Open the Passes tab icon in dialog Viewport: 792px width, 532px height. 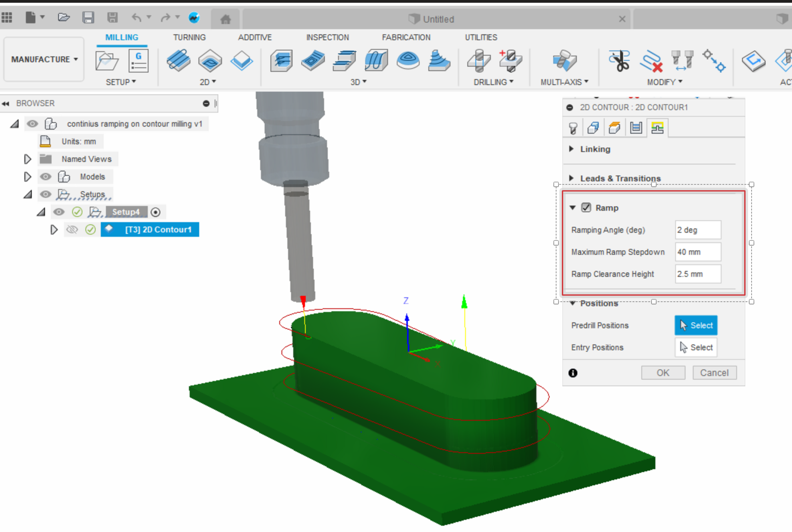pyautogui.click(x=636, y=128)
